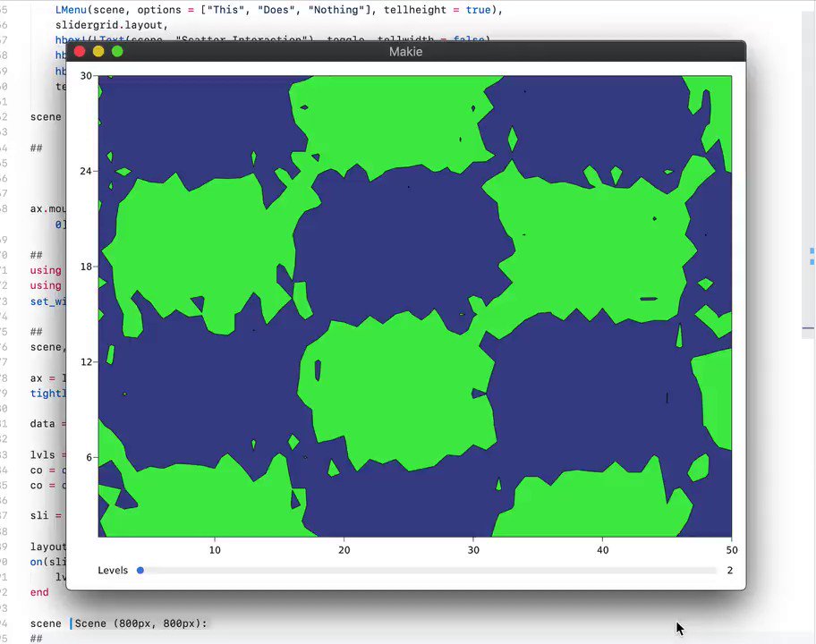Image resolution: width=816 pixels, height=644 pixels.
Task: Click the y-axis tick label 6
Action: point(89,457)
